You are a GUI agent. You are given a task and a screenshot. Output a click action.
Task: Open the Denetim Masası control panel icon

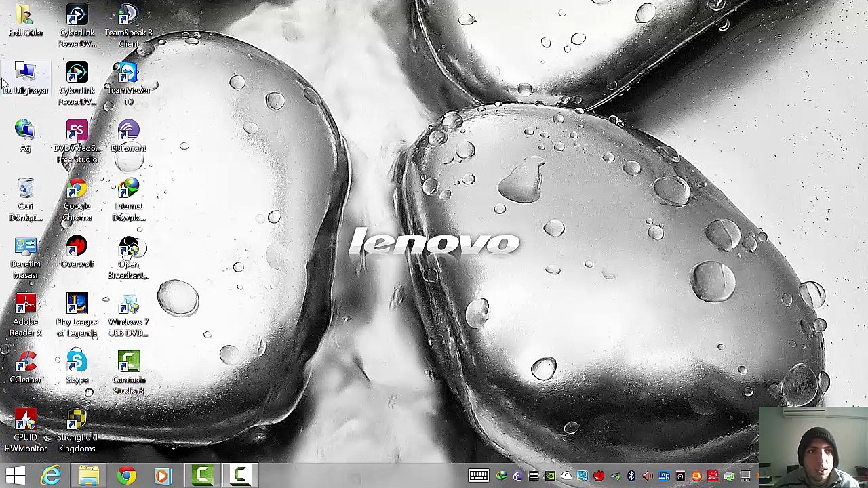click(x=25, y=258)
